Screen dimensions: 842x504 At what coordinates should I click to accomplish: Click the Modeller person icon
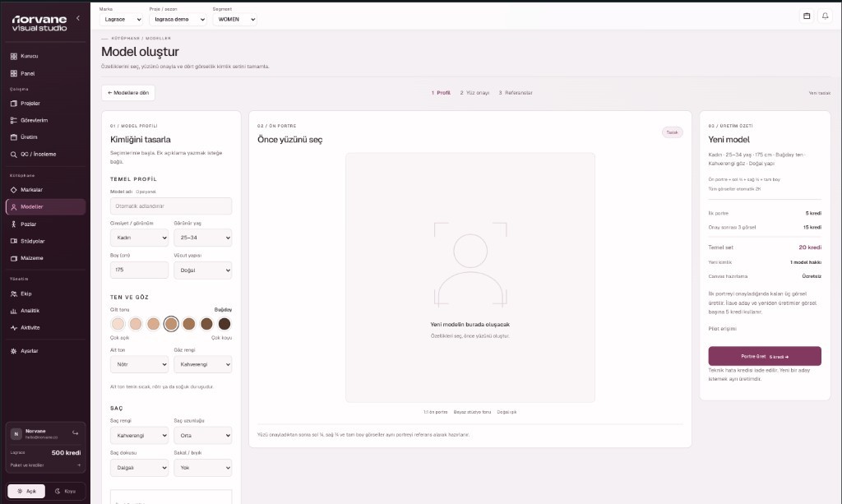pos(13,206)
